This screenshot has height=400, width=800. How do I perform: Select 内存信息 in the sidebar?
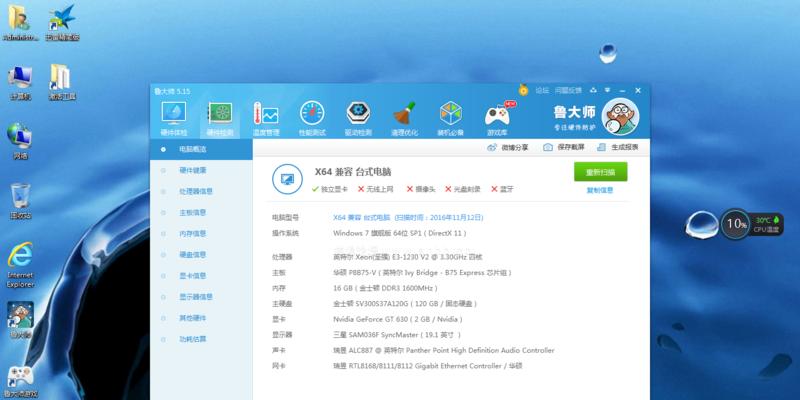pyautogui.click(x=201, y=234)
